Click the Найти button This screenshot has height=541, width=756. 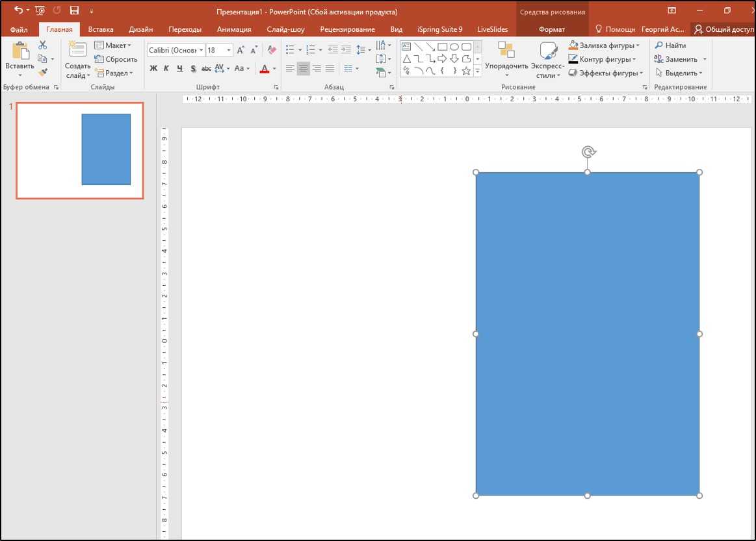pos(670,45)
